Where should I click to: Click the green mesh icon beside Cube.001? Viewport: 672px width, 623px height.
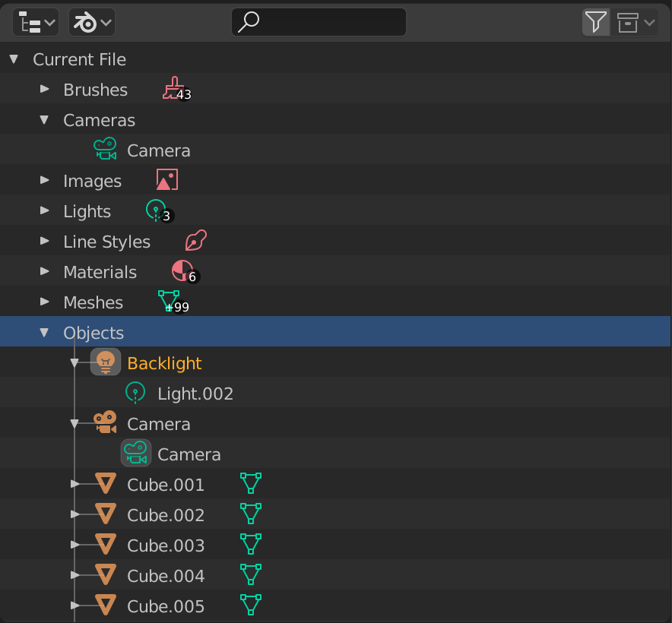(251, 483)
